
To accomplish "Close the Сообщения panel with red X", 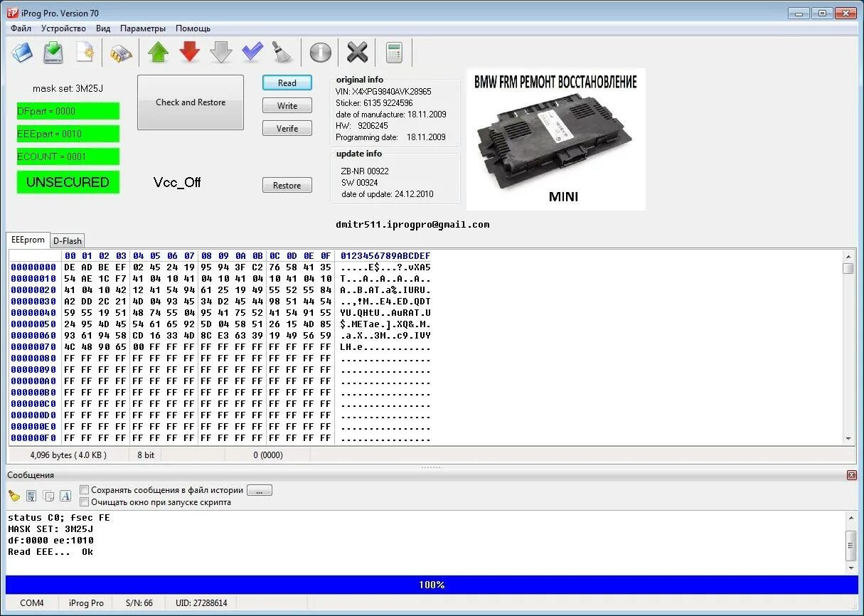I will (x=851, y=474).
